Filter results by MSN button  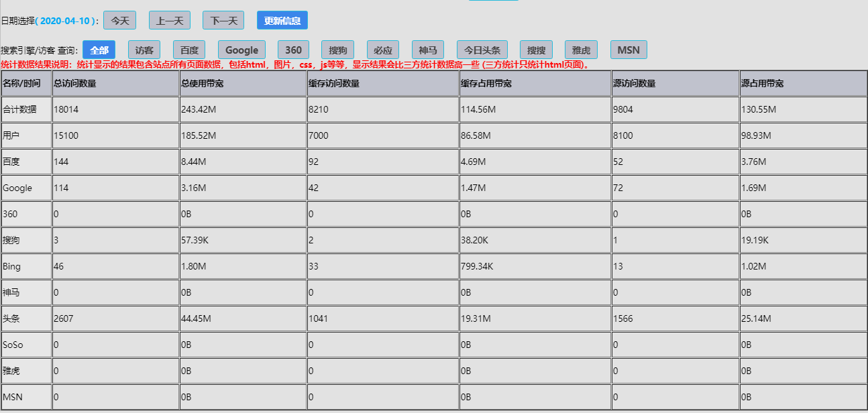click(629, 50)
